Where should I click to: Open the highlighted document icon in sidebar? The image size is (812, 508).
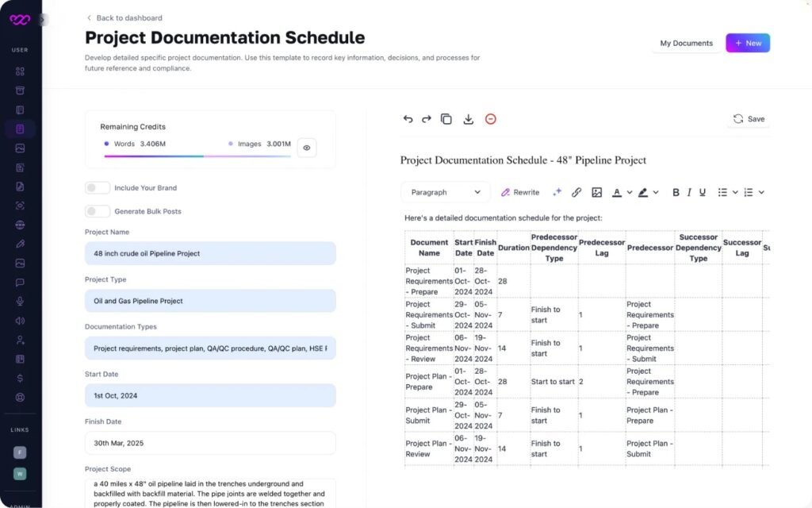(x=20, y=129)
